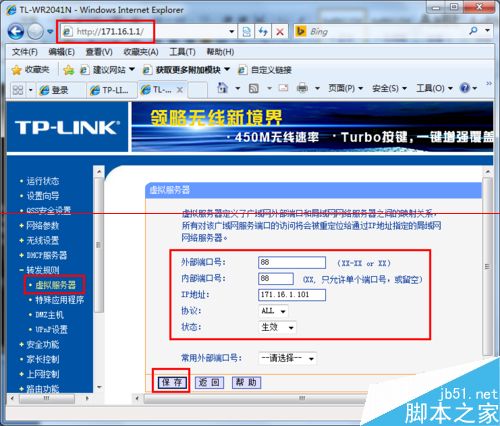500x426 pixels.
Task: Switch to the 登录 tab
Action: [60, 90]
